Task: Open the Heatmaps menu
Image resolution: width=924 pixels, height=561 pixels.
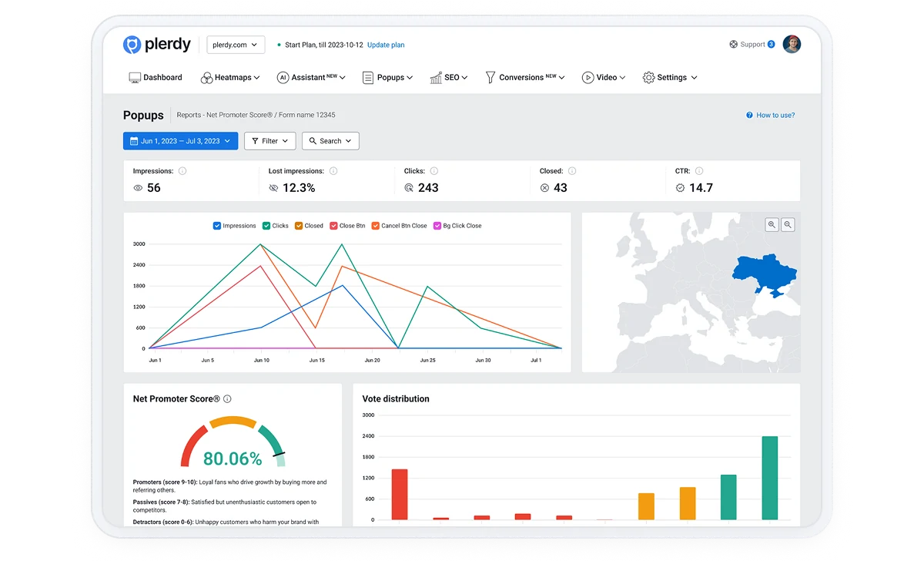Action: 230,78
